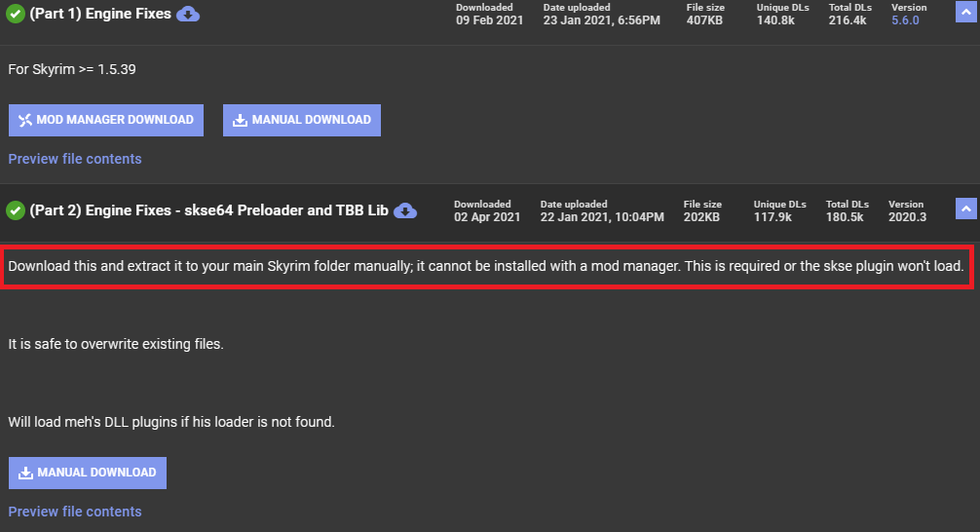This screenshot has height=532, width=980.
Task: Click version 5.6.0 link
Action: tap(905, 20)
